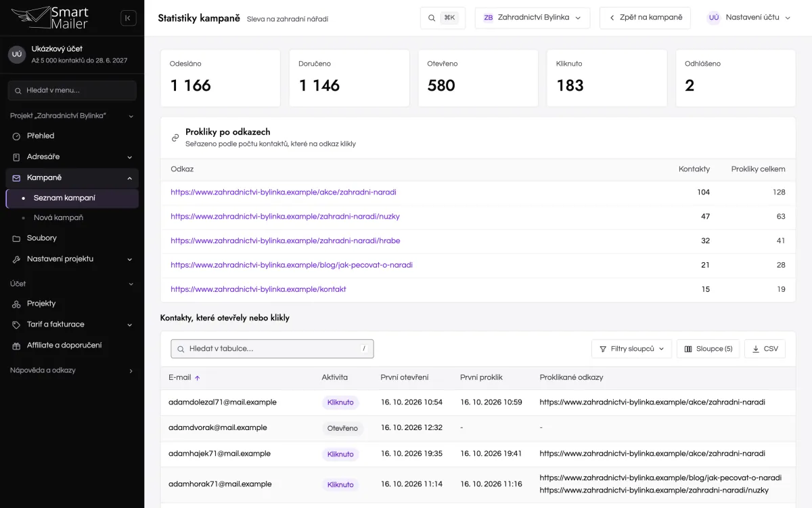Open Seznam kampaní in the sidebar
Viewport: 812px width, 508px height.
[x=72, y=198]
